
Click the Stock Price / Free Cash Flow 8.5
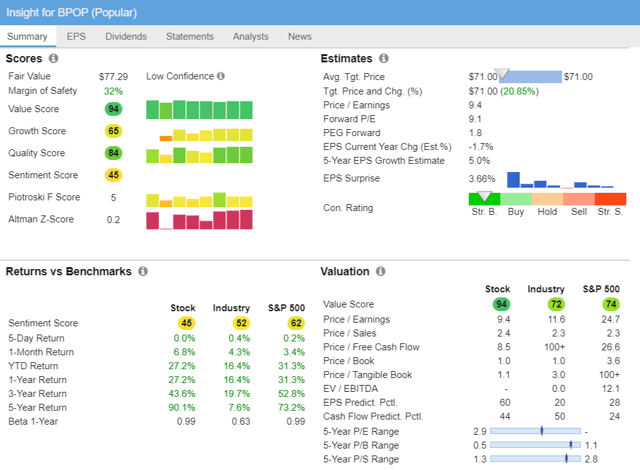click(504, 347)
